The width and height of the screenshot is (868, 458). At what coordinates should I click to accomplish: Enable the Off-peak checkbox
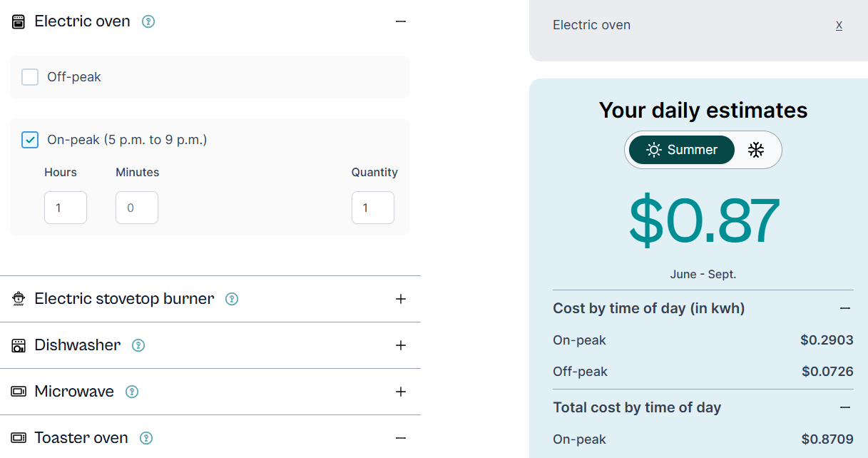click(30, 77)
